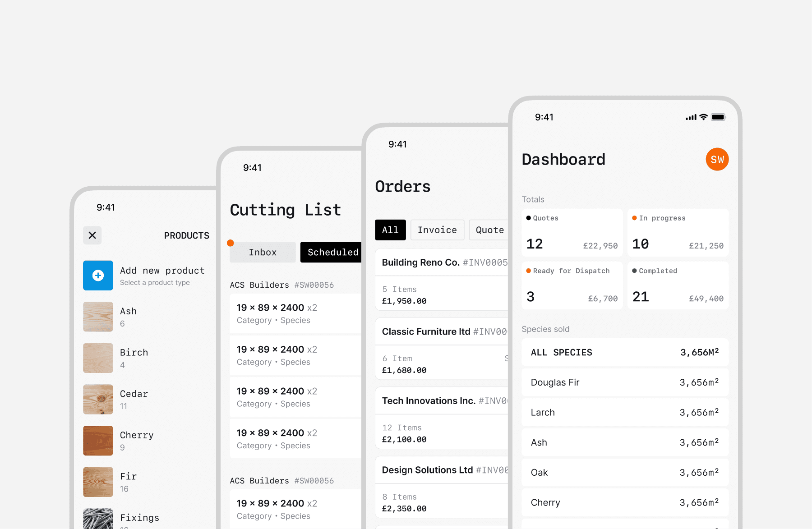Select the Invoice orders filter
The height and width of the screenshot is (529, 812).
(x=437, y=230)
